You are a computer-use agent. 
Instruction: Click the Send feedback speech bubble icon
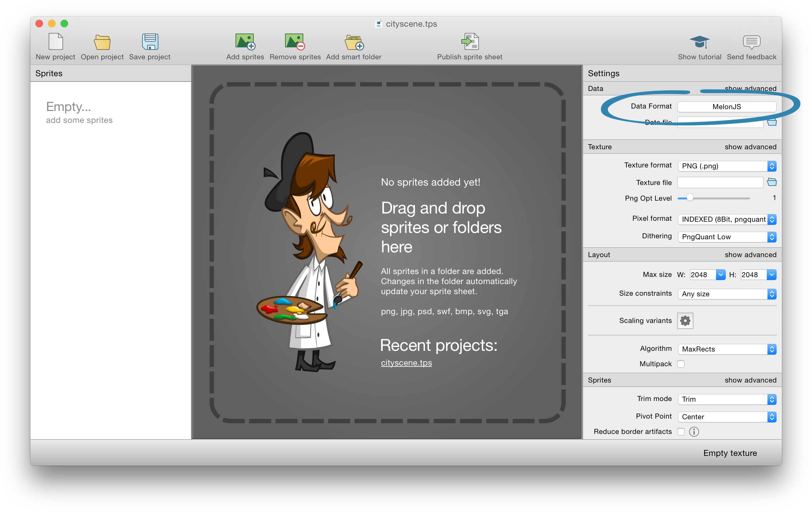click(751, 42)
